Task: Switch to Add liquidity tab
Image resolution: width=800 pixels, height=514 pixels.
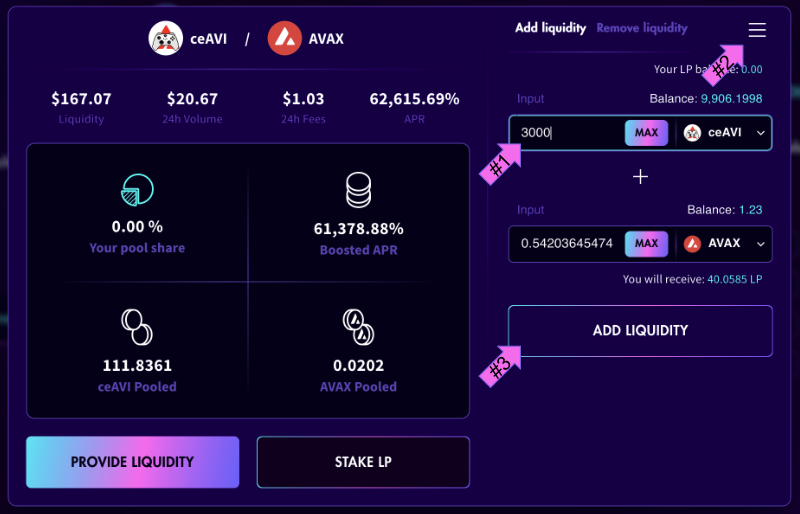Action: pyautogui.click(x=550, y=28)
